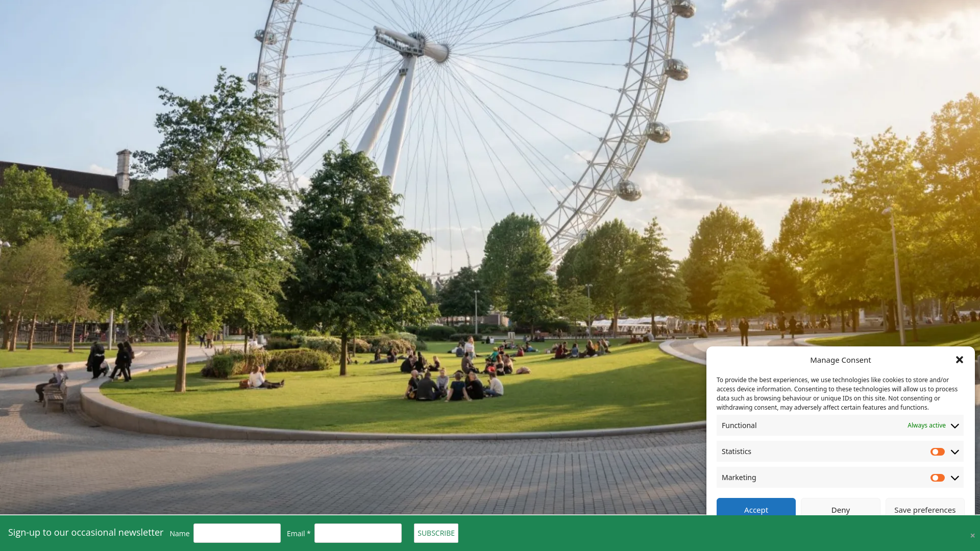This screenshot has height=551, width=980.
Task: Close the Manage Consent dialog
Action: click(x=960, y=360)
